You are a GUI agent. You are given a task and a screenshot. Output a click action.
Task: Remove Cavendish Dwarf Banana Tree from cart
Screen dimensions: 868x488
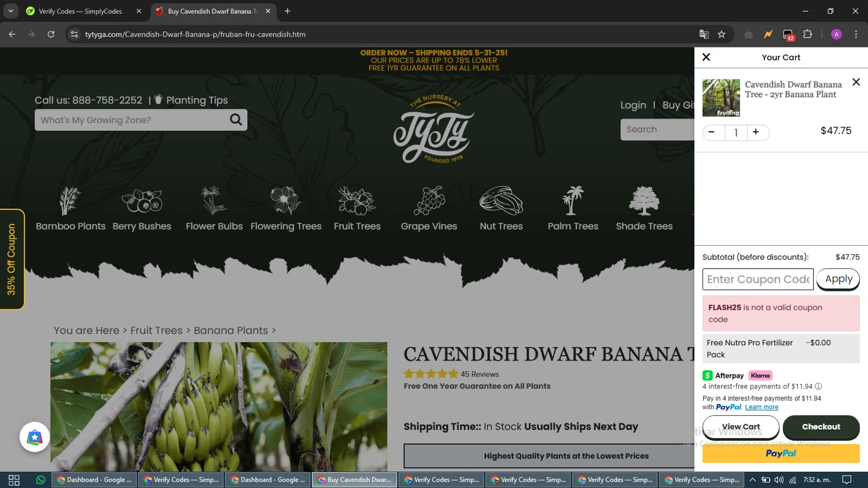pyautogui.click(x=856, y=82)
